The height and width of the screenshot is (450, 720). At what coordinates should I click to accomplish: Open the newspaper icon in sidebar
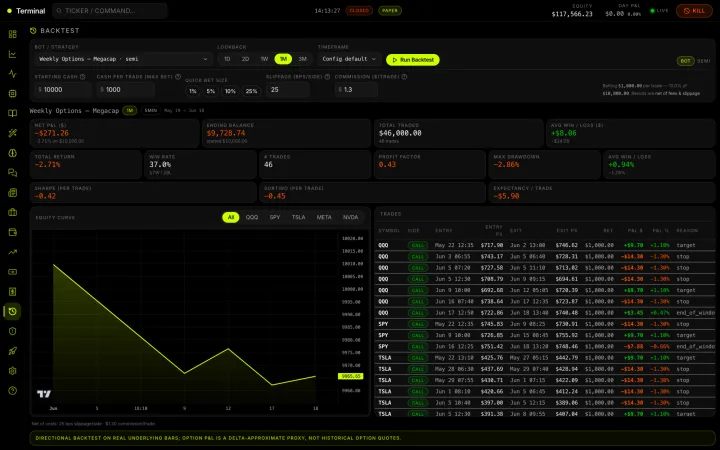(12, 192)
